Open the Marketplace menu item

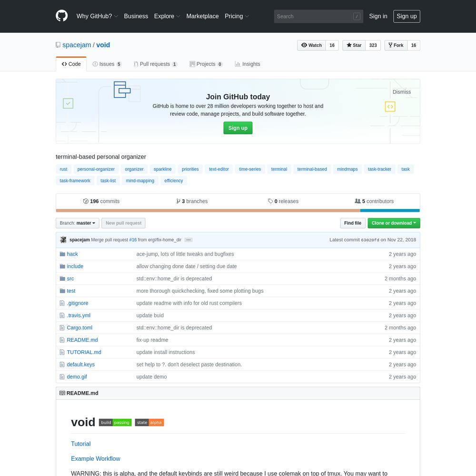click(202, 16)
